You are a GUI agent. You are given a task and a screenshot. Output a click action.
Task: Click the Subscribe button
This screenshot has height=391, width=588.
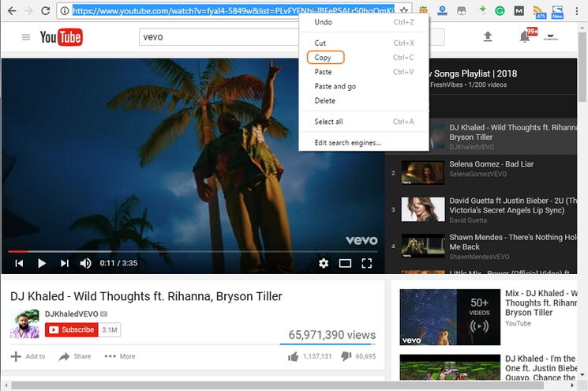pos(72,330)
